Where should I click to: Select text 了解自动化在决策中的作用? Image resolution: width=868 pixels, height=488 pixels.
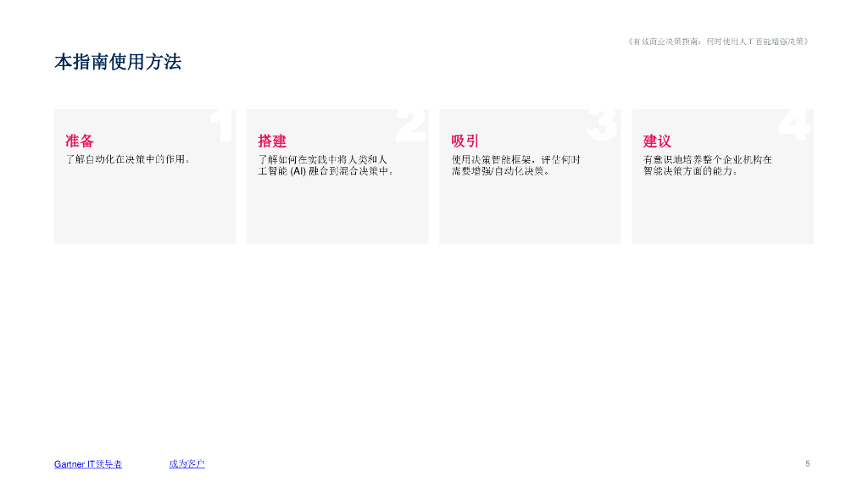tap(129, 159)
